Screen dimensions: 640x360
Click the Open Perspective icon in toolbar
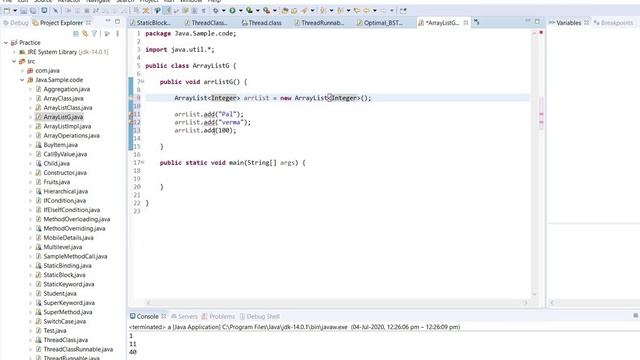pos(403,11)
